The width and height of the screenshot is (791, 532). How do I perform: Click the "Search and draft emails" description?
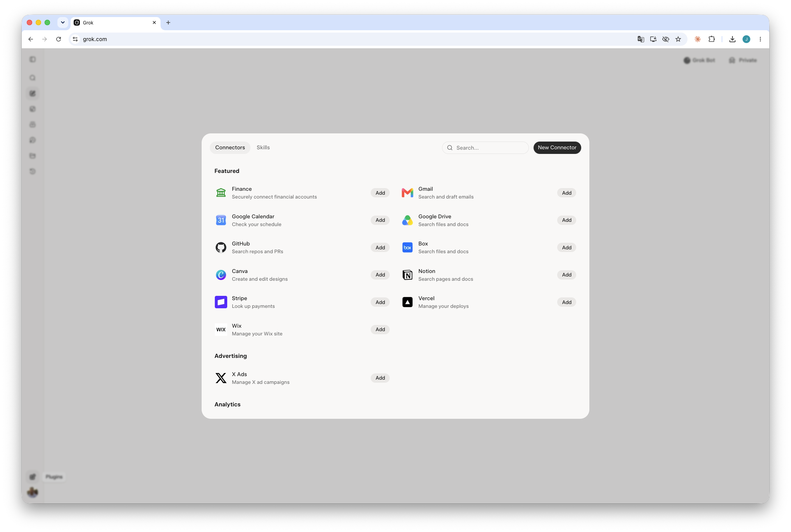446,197
